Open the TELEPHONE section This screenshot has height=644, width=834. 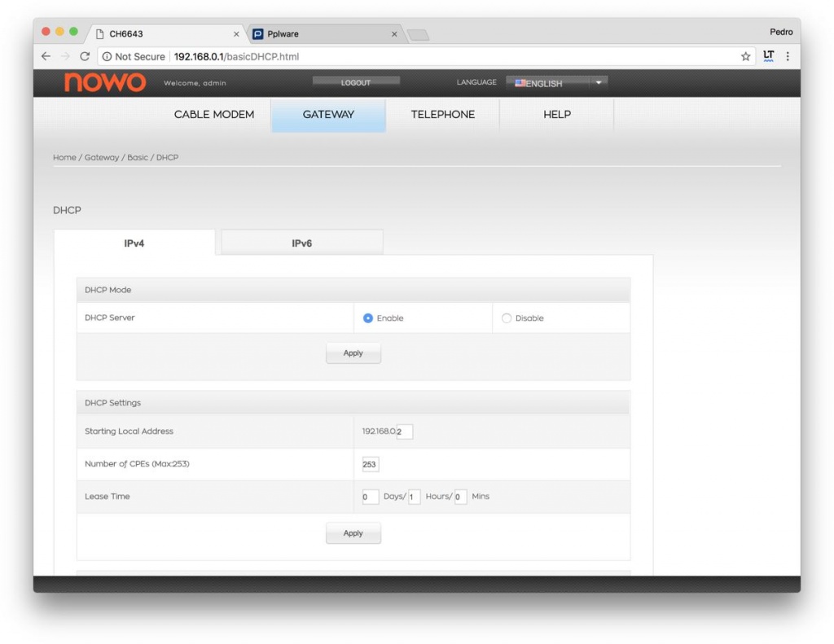pos(442,115)
